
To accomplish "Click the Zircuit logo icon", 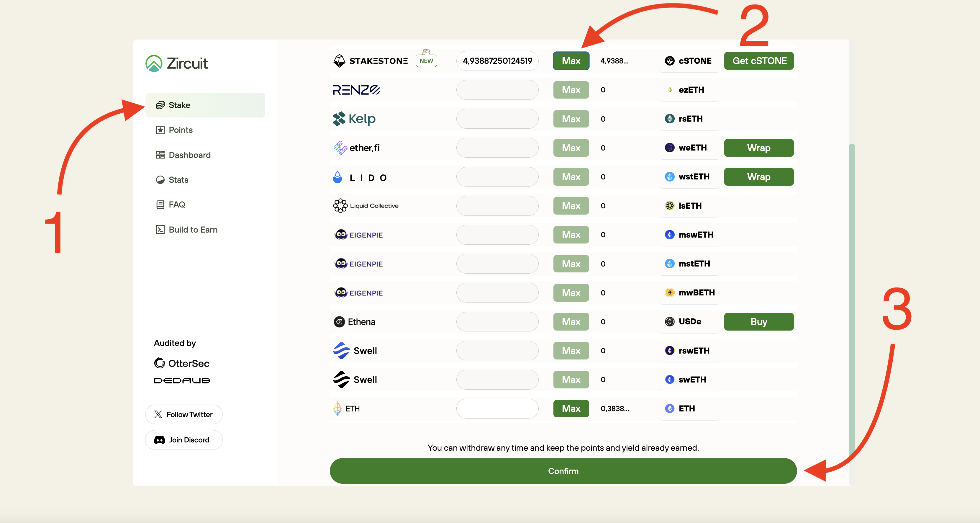I will coord(154,63).
